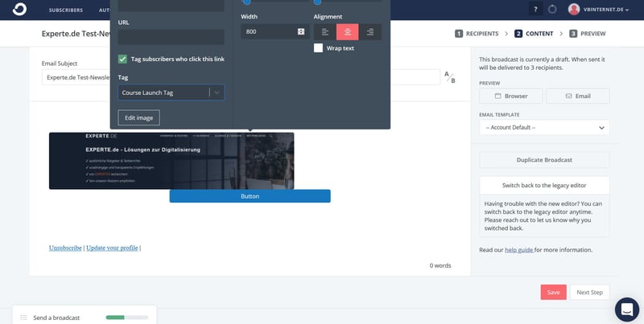Send preview Email button
This screenshot has width=644, height=324.
[x=578, y=96]
